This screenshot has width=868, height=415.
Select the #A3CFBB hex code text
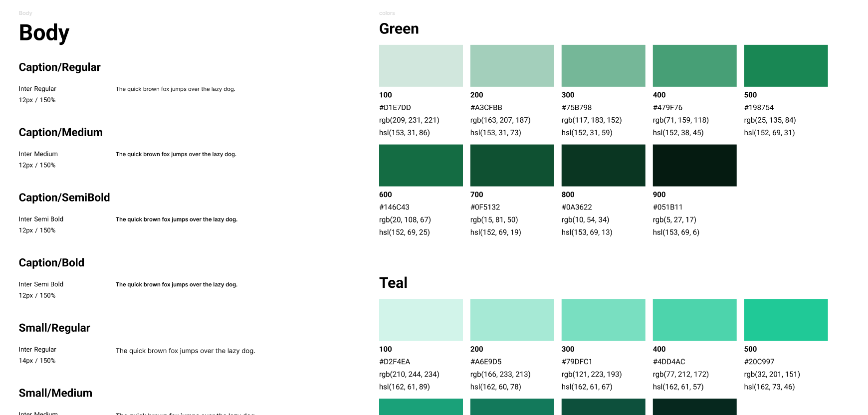486,108
